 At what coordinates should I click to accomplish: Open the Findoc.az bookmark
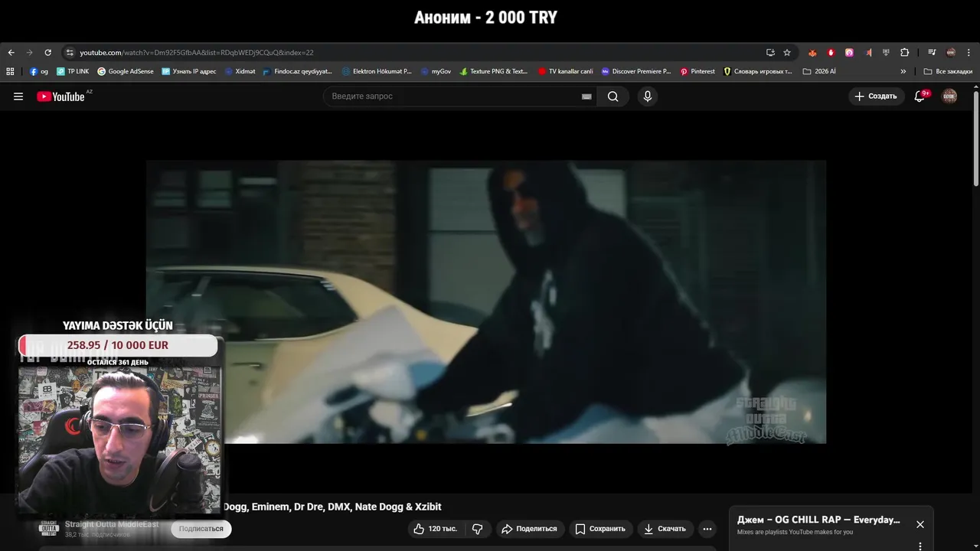point(297,71)
